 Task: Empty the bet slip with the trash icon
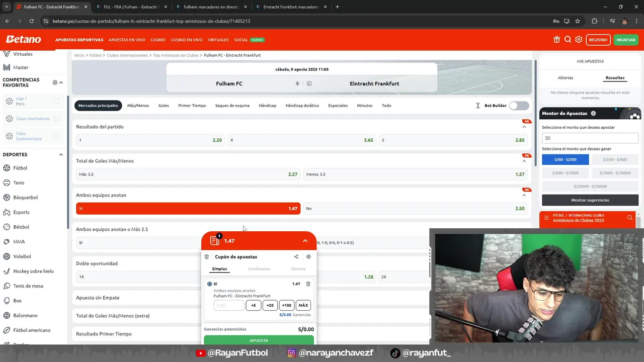coord(207,257)
